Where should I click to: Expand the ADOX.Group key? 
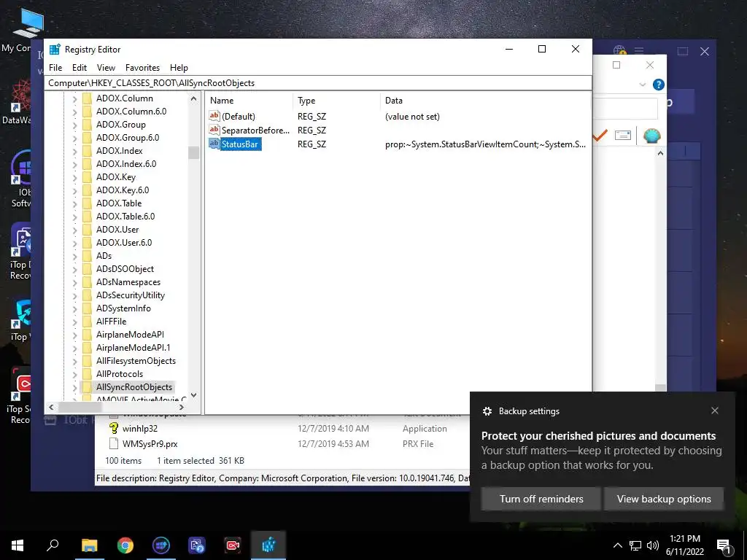coord(75,125)
